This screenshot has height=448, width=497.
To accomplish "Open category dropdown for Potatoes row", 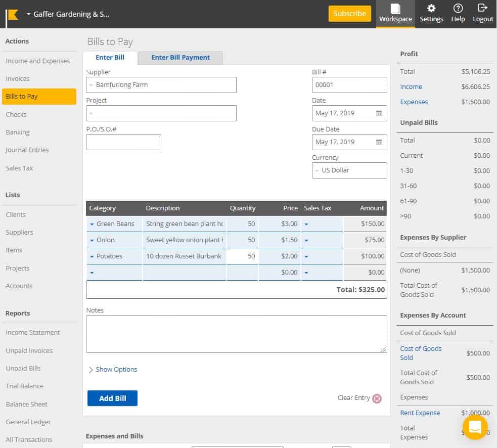I will coord(92,256).
